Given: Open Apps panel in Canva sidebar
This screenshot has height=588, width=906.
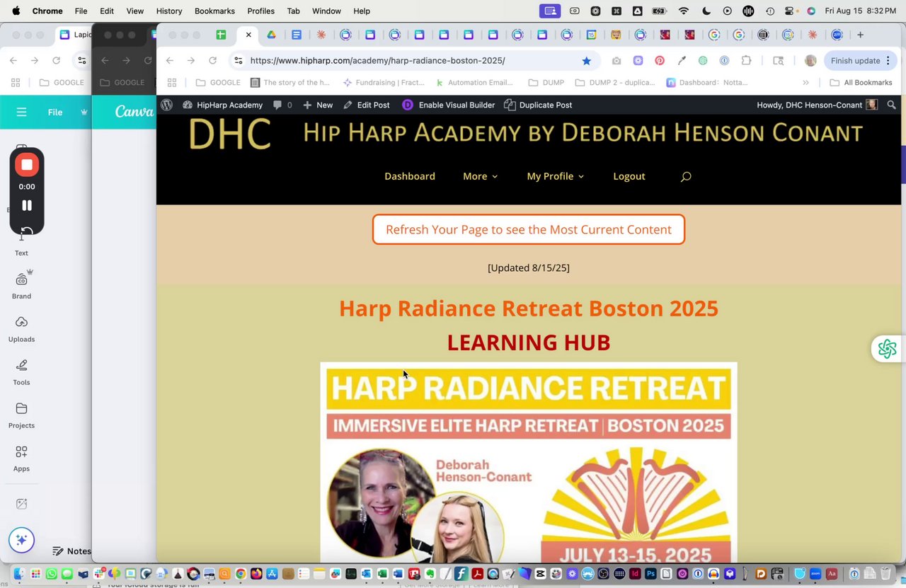Looking at the screenshot, I should coord(21,459).
